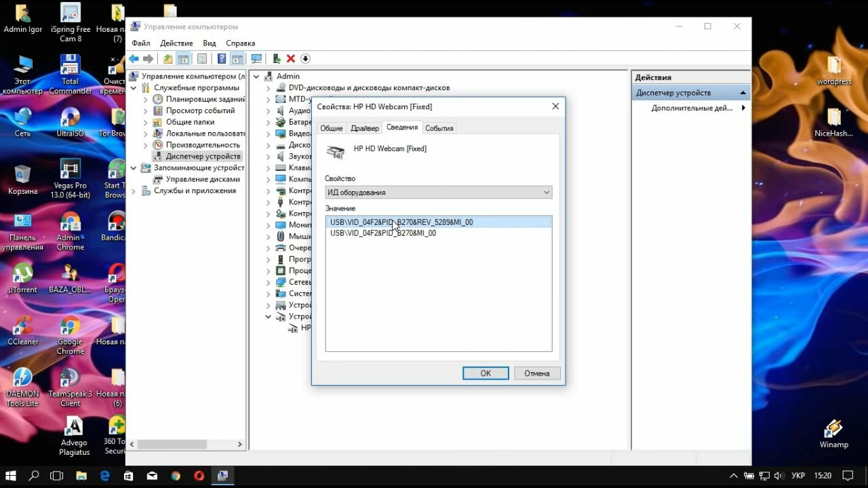
Task: Show hidden tray icons chevron
Action: pyautogui.click(x=733, y=476)
